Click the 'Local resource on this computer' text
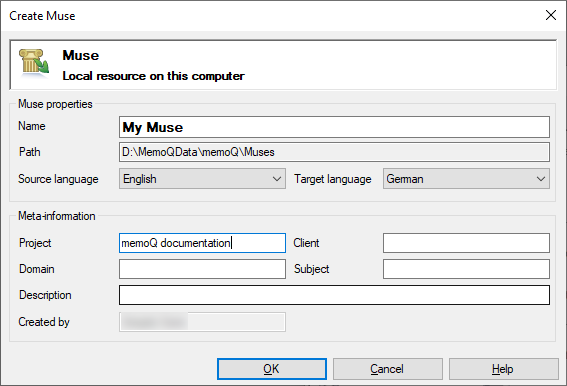Viewport: 567px width, 386px height. (x=153, y=76)
